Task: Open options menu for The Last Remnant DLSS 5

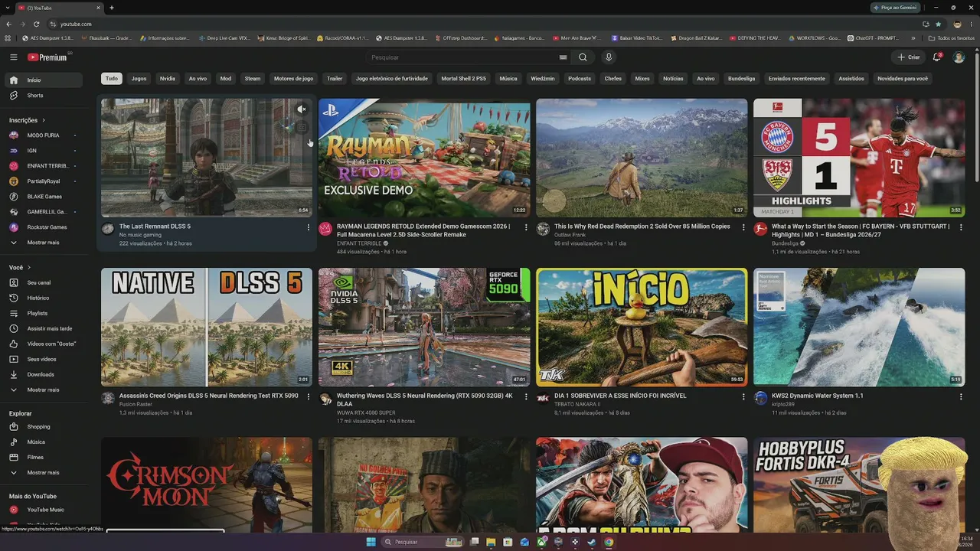Action: coord(309,227)
